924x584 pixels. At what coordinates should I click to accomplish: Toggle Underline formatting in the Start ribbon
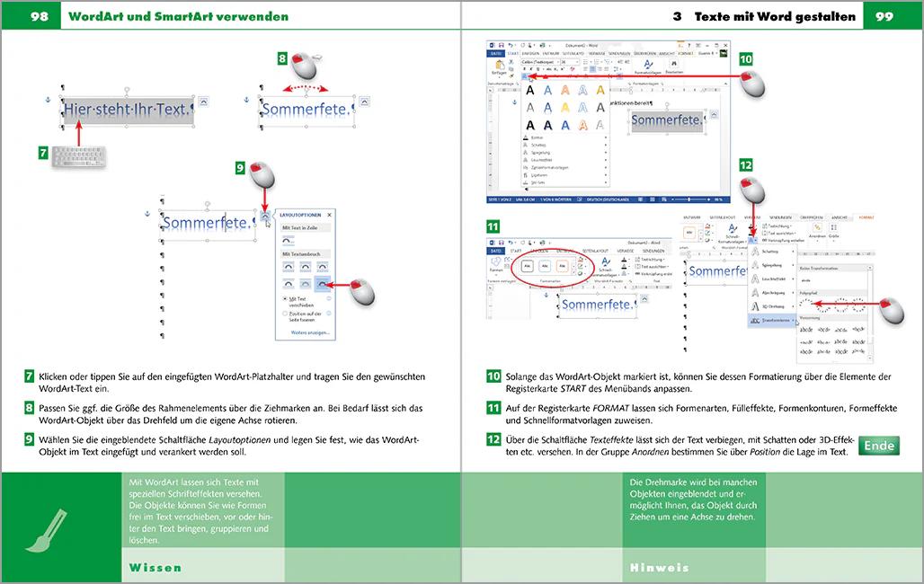(538, 69)
